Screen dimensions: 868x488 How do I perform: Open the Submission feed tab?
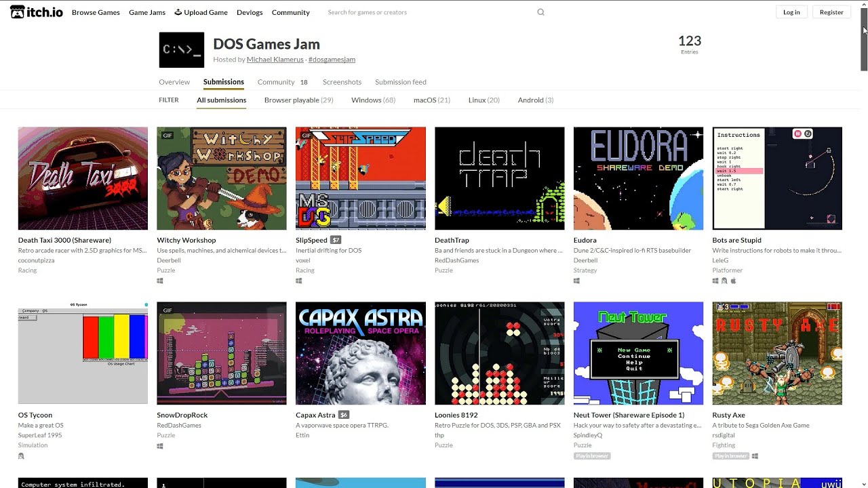tap(401, 82)
